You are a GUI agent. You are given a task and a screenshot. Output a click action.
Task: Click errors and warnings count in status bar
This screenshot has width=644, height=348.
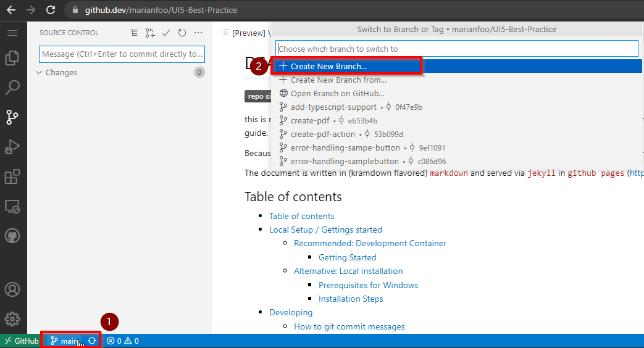pos(123,341)
